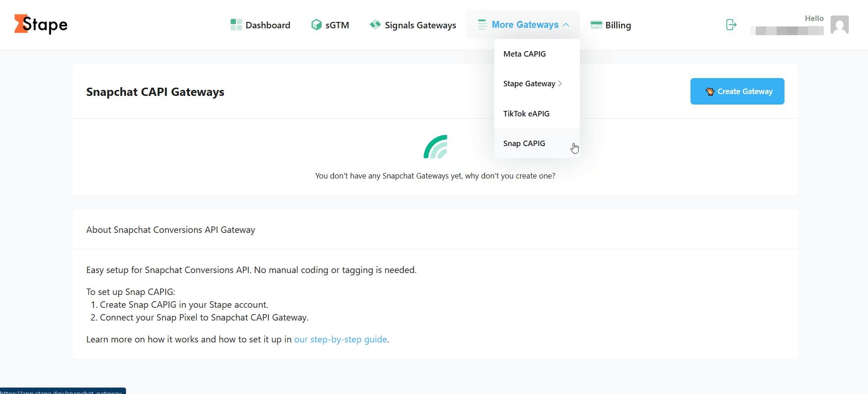Click the 'To set up Snap CAPIG:' line

(131, 292)
